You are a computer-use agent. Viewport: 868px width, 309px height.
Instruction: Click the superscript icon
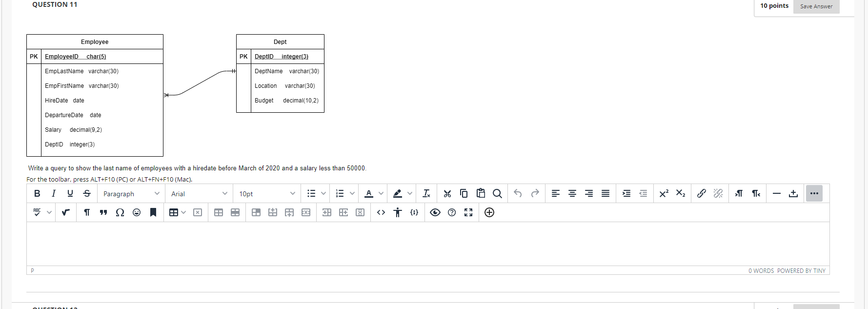click(664, 193)
